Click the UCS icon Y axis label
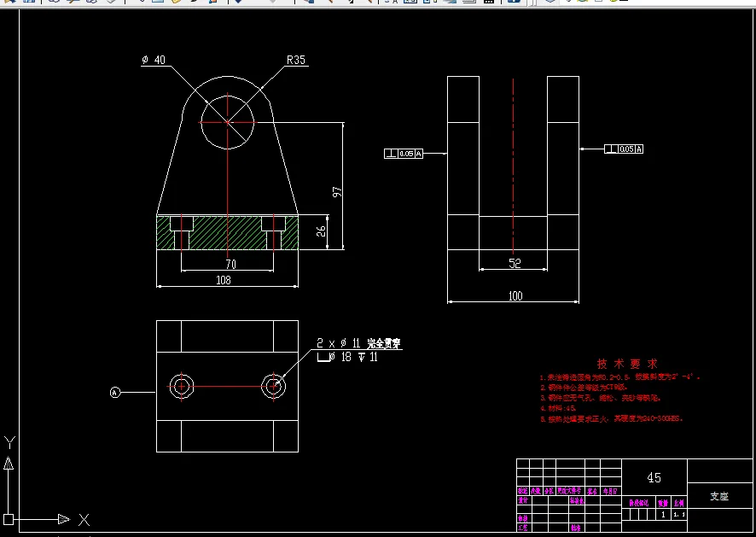This screenshot has height=537, width=756. coord(9,442)
